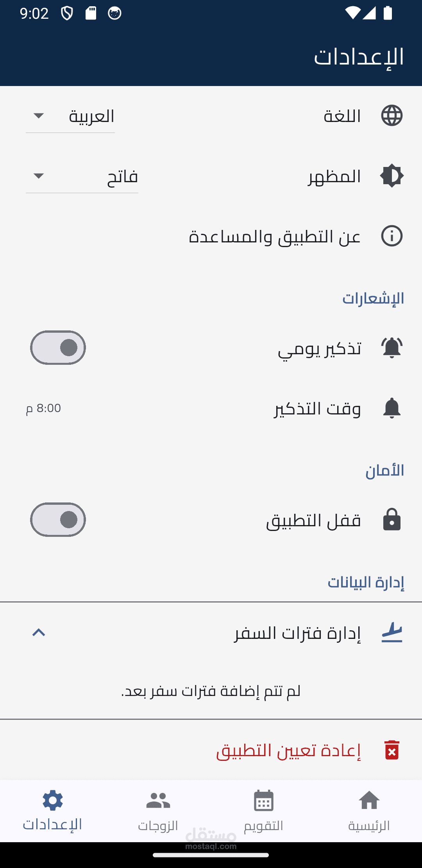
Task: Open the language dropdown showing العربية
Action: 70,117
